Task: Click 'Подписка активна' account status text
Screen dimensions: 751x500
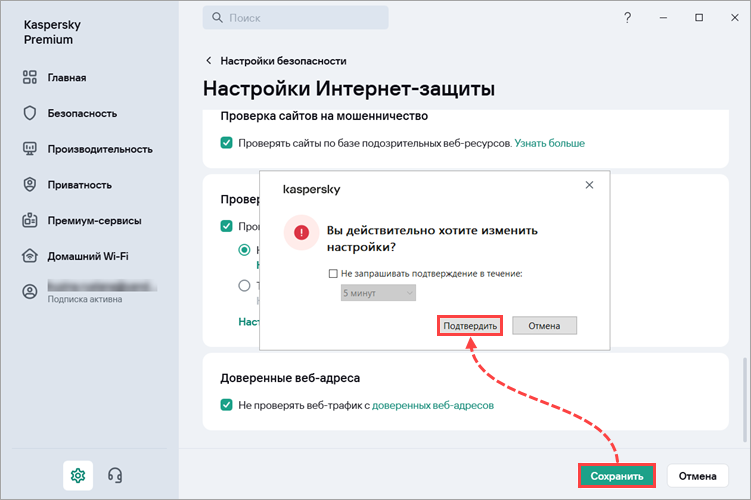Action: [x=85, y=299]
